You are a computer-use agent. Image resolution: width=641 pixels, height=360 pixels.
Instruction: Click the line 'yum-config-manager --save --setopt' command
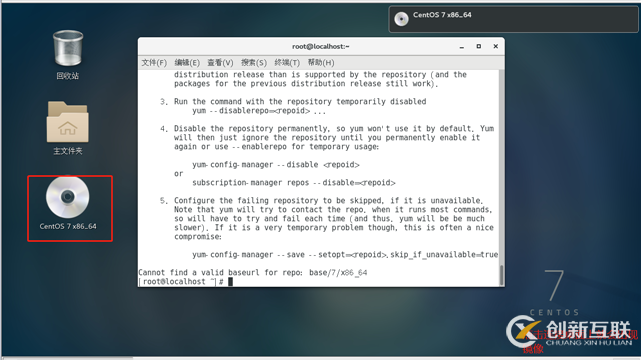point(345,255)
